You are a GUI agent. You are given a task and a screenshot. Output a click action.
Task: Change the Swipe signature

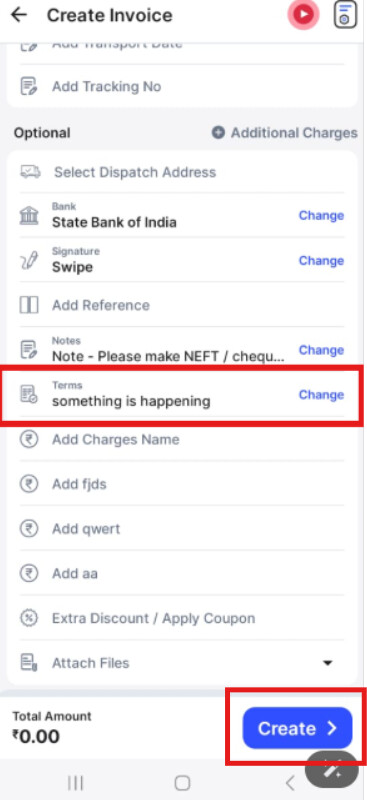321,261
